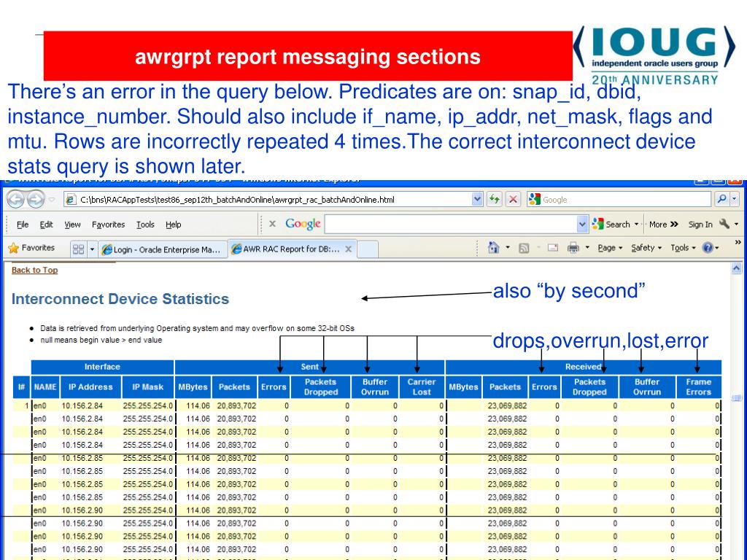The width and height of the screenshot is (747, 560).
Task: Expand the tab list dropdown arrow
Action: [x=93, y=249]
